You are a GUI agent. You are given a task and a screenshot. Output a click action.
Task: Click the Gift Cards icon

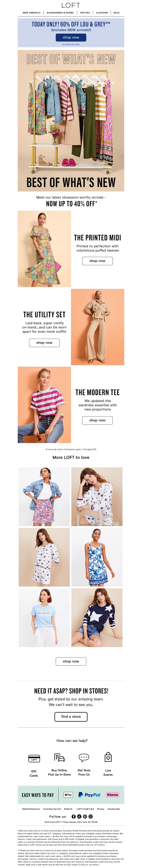(34, 758)
